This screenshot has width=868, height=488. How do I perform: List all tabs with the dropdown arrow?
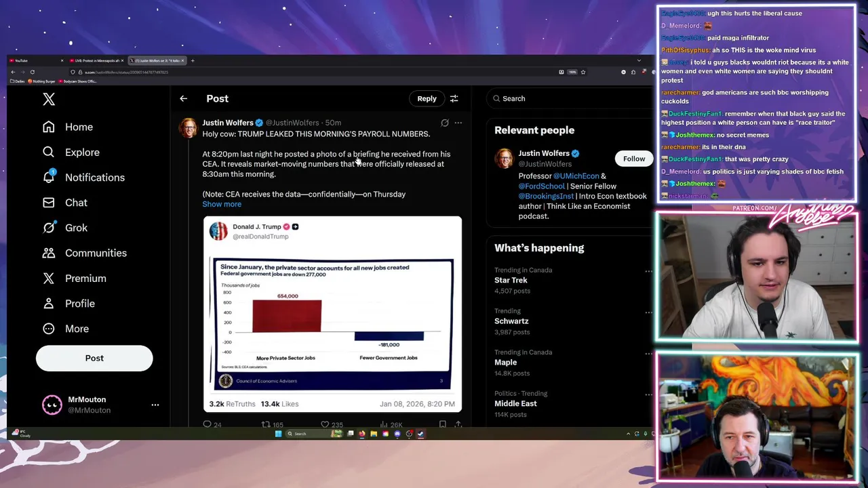pos(639,60)
